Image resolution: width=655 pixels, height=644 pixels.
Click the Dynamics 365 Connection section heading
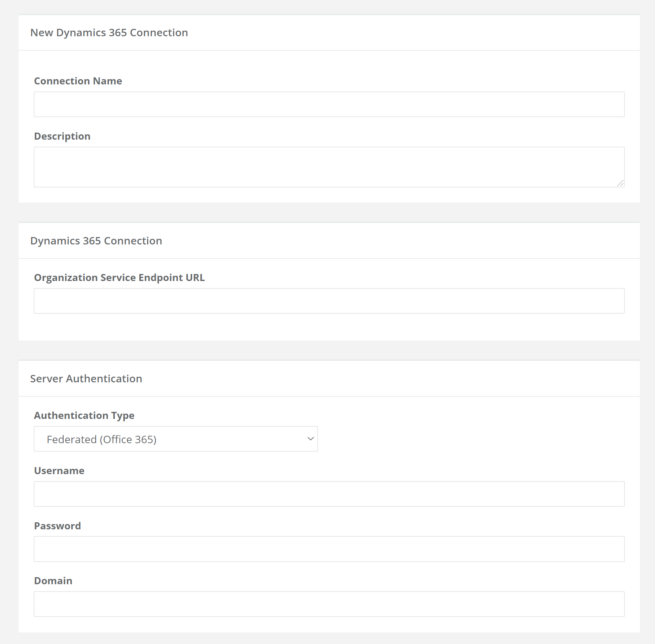[x=96, y=241]
